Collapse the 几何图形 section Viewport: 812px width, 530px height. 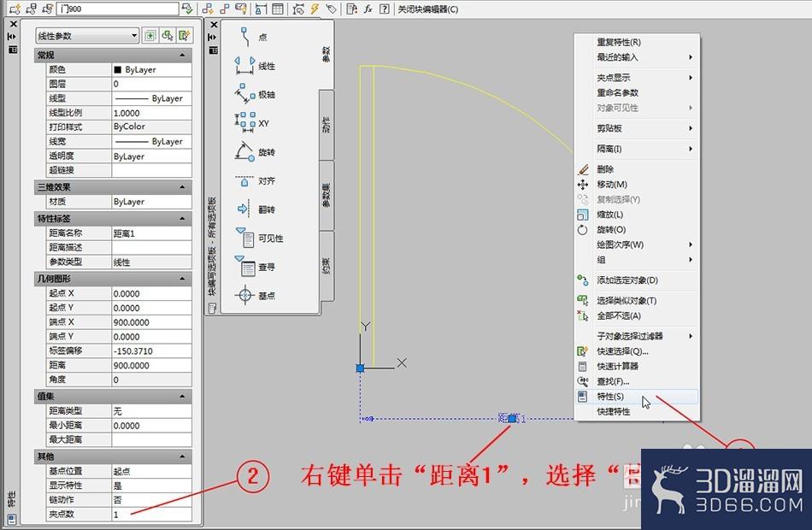[x=182, y=279]
